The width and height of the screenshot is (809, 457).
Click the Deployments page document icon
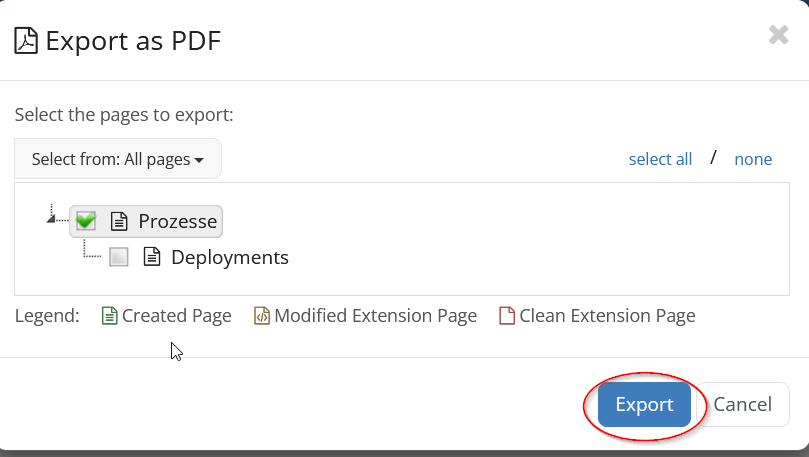(x=152, y=257)
